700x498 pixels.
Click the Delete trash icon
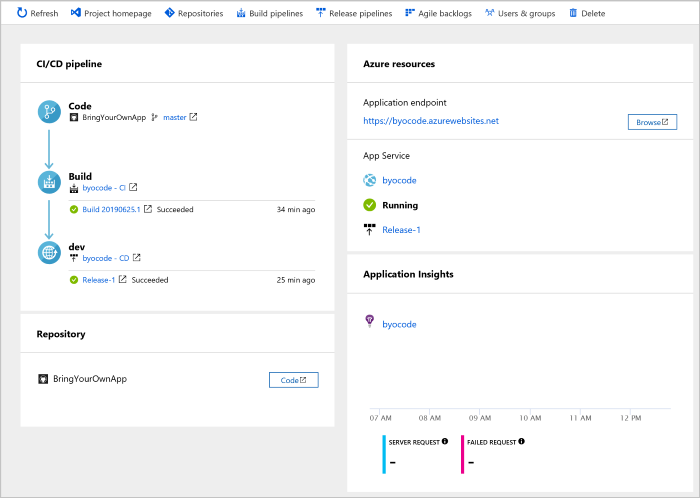coord(573,13)
